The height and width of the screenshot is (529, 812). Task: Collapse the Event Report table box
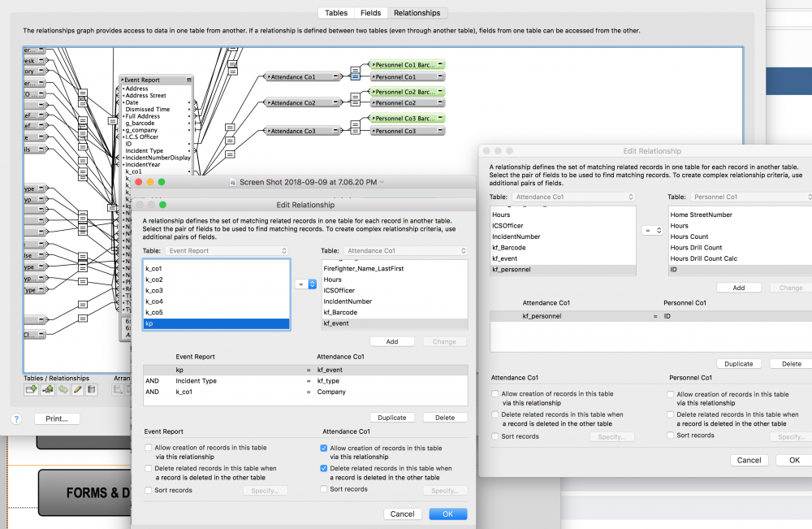189,80
